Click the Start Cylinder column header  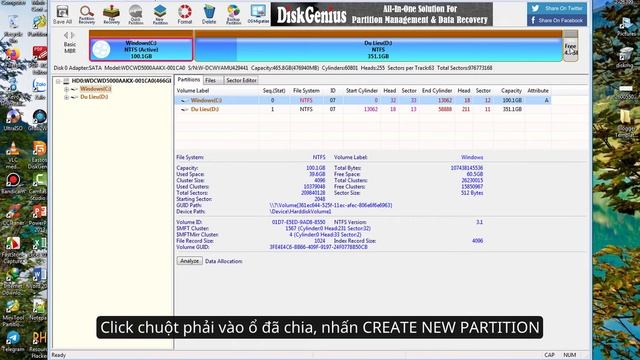click(362, 91)
